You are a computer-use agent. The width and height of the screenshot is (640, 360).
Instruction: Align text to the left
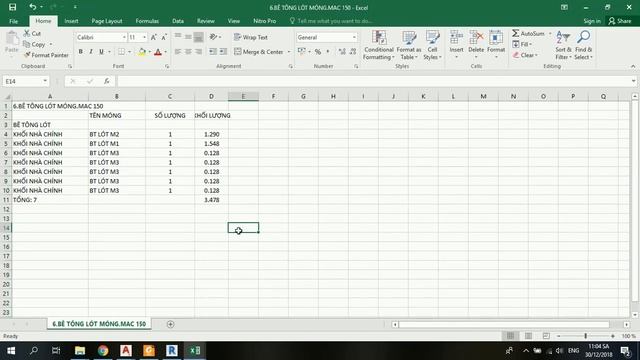(178, 52)
